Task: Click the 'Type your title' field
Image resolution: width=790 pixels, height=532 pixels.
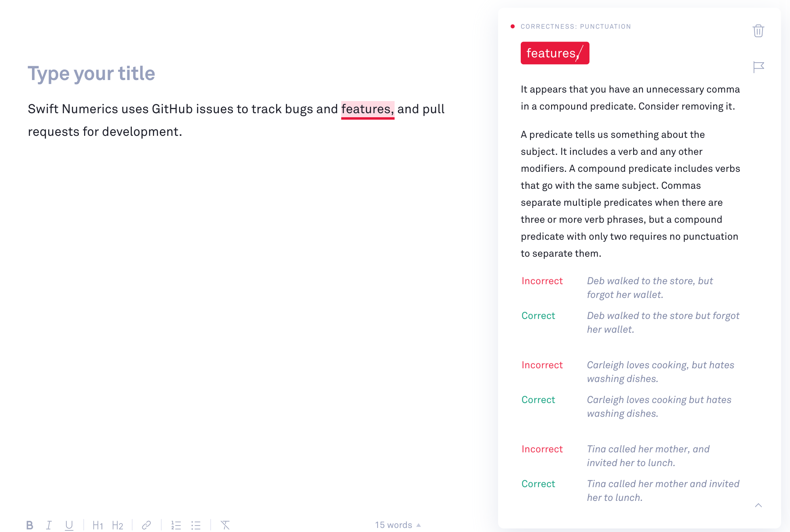Action: click(91, 73)
